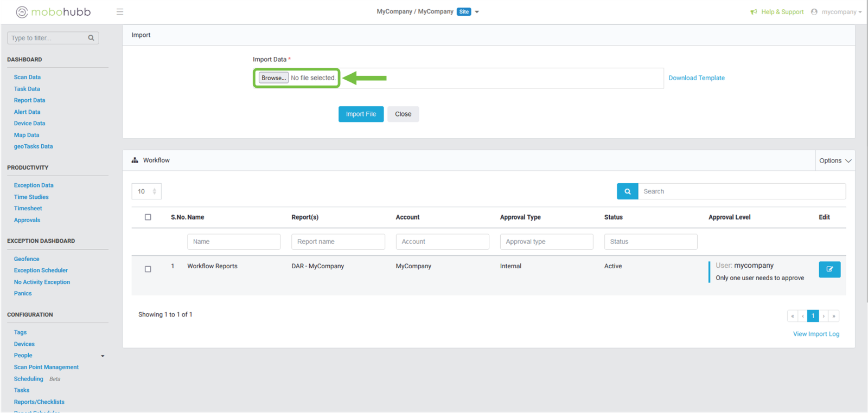Toggle the select-all checkbox in table header
Screen dimensions: 868x413
(x=148, y=217)
